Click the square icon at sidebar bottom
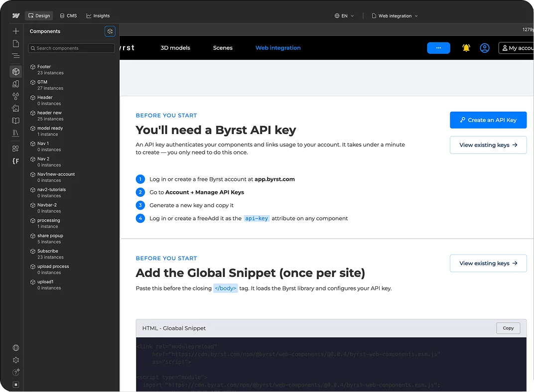This screenshot has width=534, height=392. (x=15, y=385)
